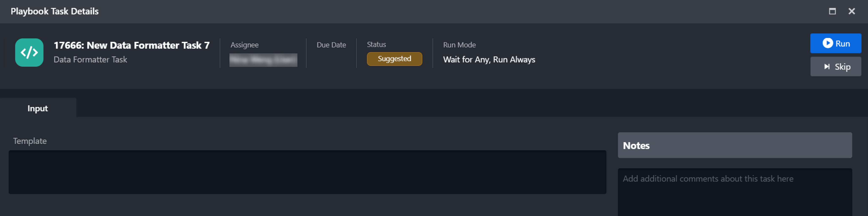Click the Template label
Screen dimensions: 868x216
pyautogui.click(x=30, y=141)
